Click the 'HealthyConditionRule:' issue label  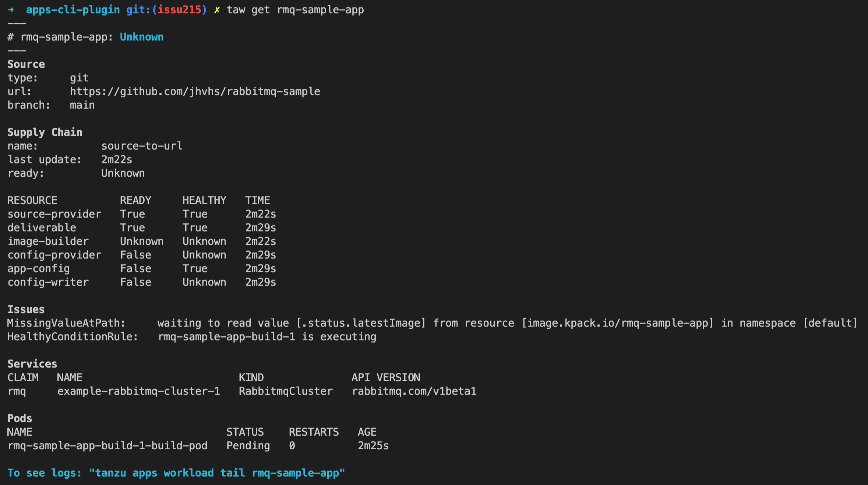click(73, 337)
